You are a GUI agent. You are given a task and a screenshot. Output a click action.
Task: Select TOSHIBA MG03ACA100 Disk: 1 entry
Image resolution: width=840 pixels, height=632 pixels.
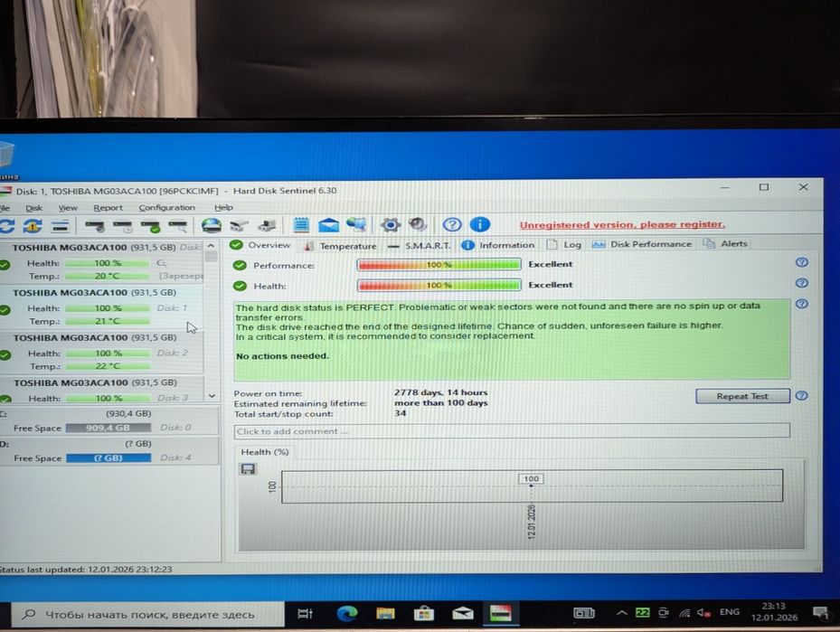click(102, 307)
